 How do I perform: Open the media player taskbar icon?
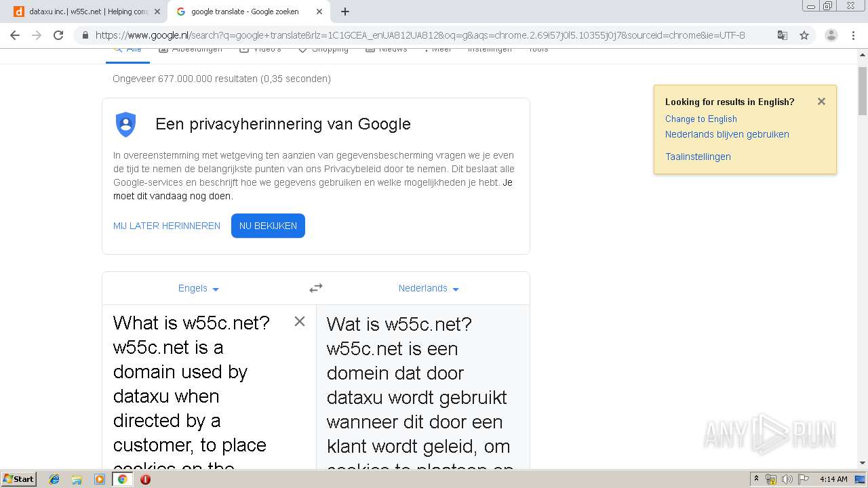(x=99, y=479)
